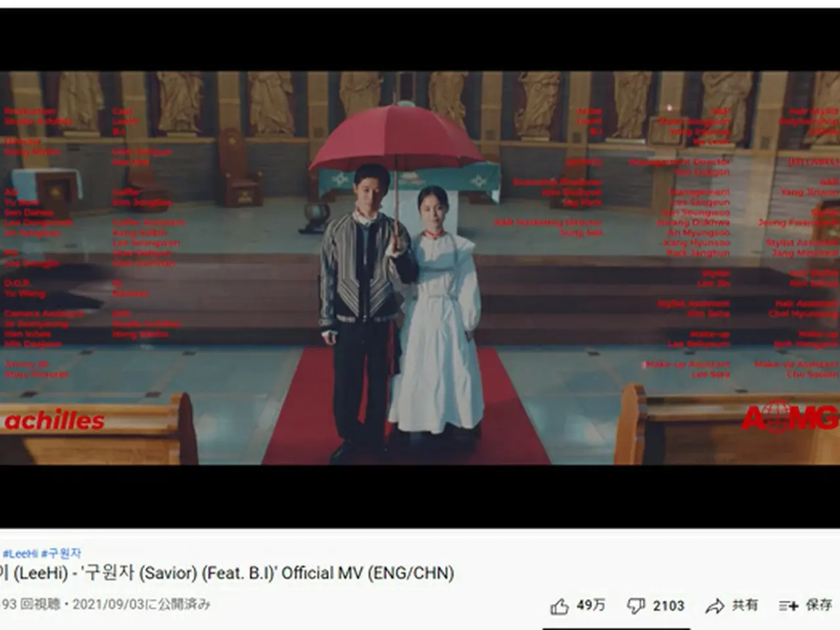
Task: Click the red achilles logo in video
Action: point(54,421)
